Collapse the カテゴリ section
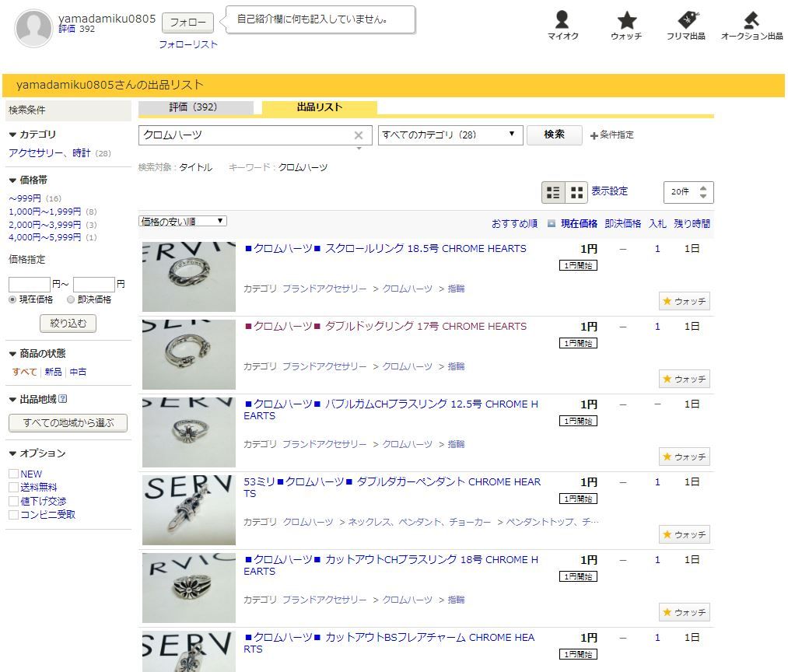Image resolution: width=788 pixels, height=672 pixels. coord(12,135)
